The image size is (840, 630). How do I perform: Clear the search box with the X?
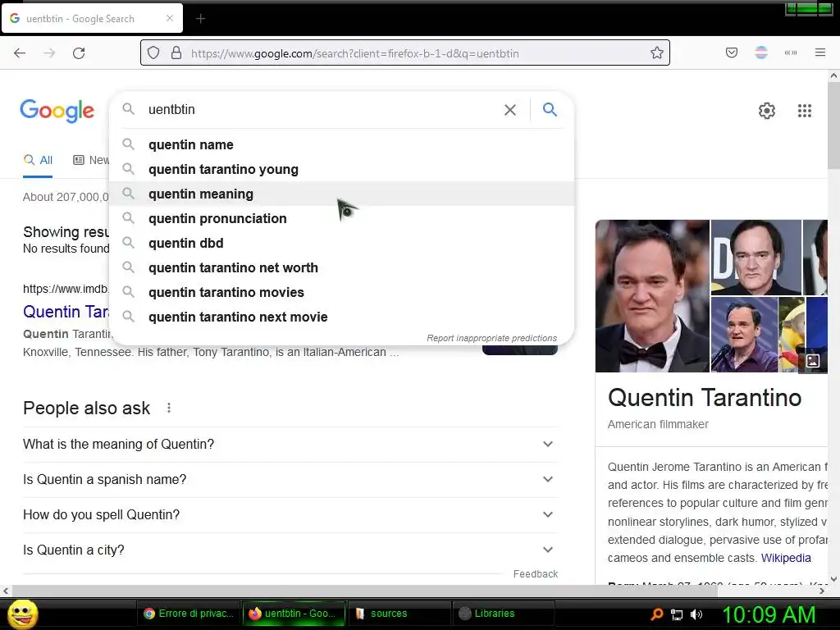pyautogui.click(x=510, y=110)
